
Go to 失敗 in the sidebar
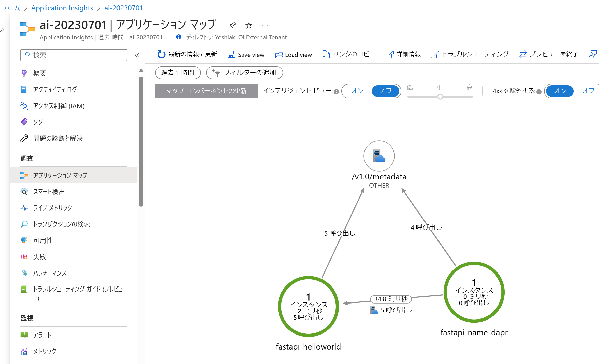40,257
